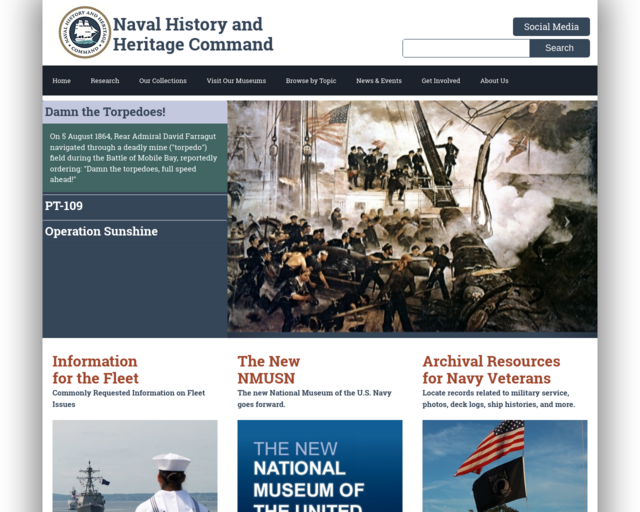Click the New National Museum blue banner image

coord(320,466)
